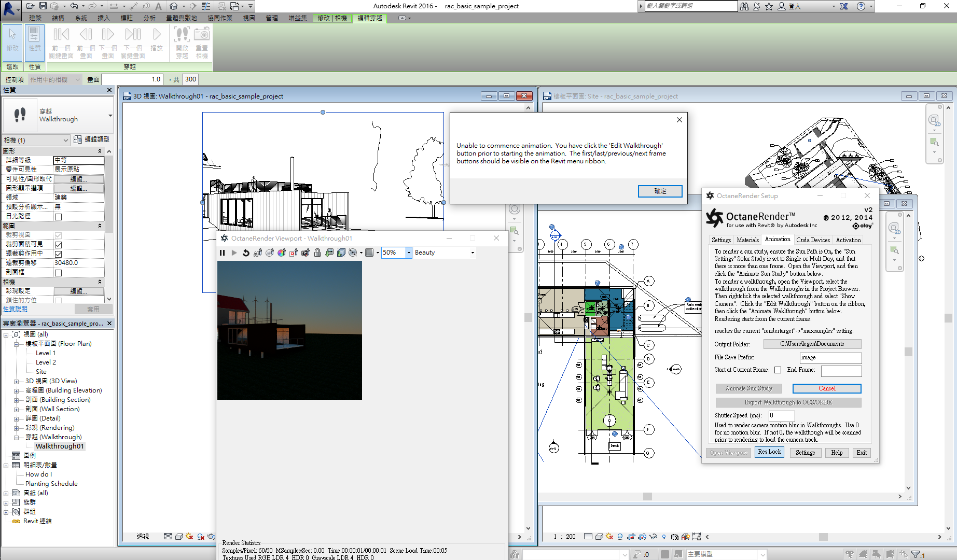Click the Edit Type icon in properties

click(x=77, y=139)
